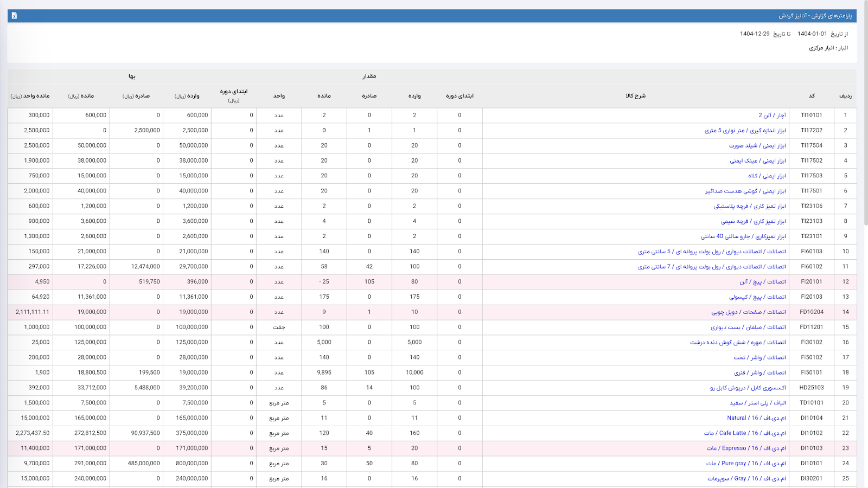
Task: Click the negative remaining quantity '- 25'
Action: (324, 282)
